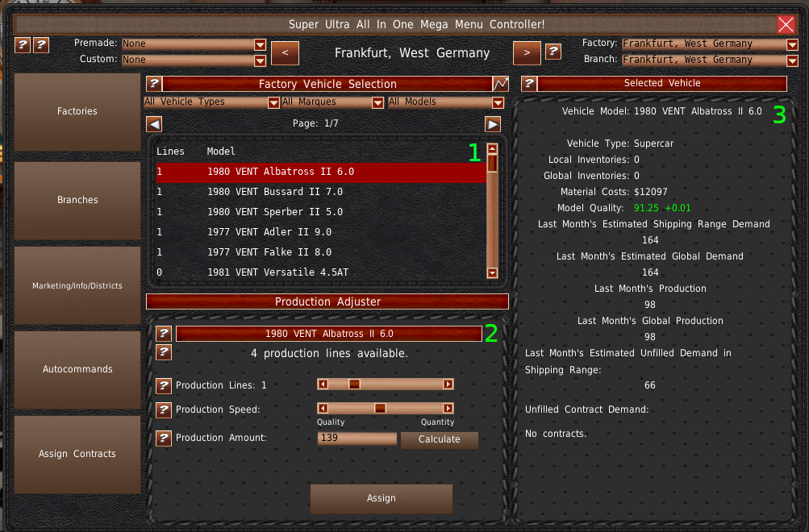The height and width of the screenshot is (532, 809).
Task: Click help icon next to Production Speed
Action: pyautogui.click(x=164, y=409)
